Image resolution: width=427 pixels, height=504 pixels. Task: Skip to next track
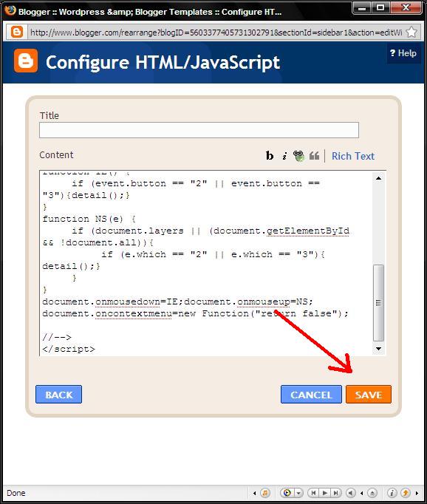(335, 493)
